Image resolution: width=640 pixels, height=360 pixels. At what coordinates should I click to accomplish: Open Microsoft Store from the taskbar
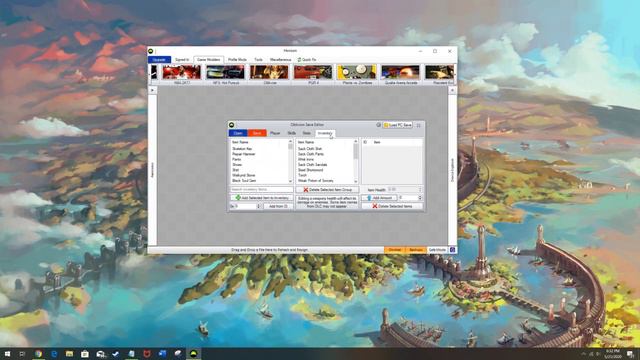tap(85, 354)
